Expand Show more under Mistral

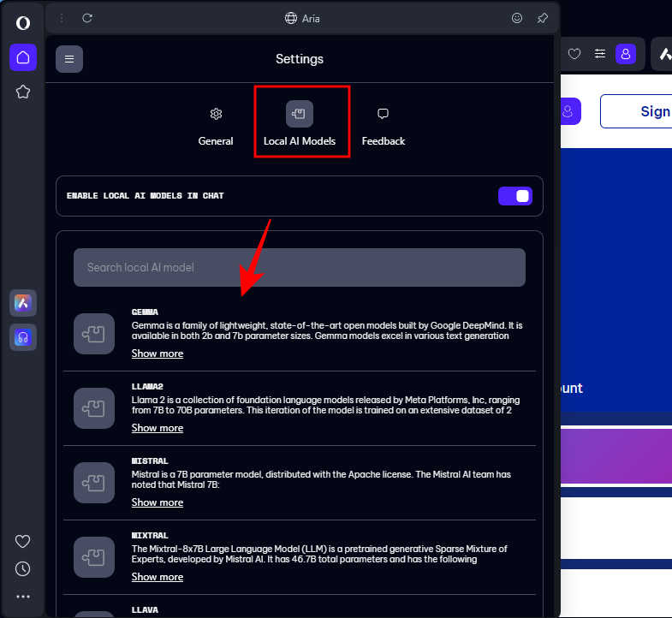click(158, 502)
